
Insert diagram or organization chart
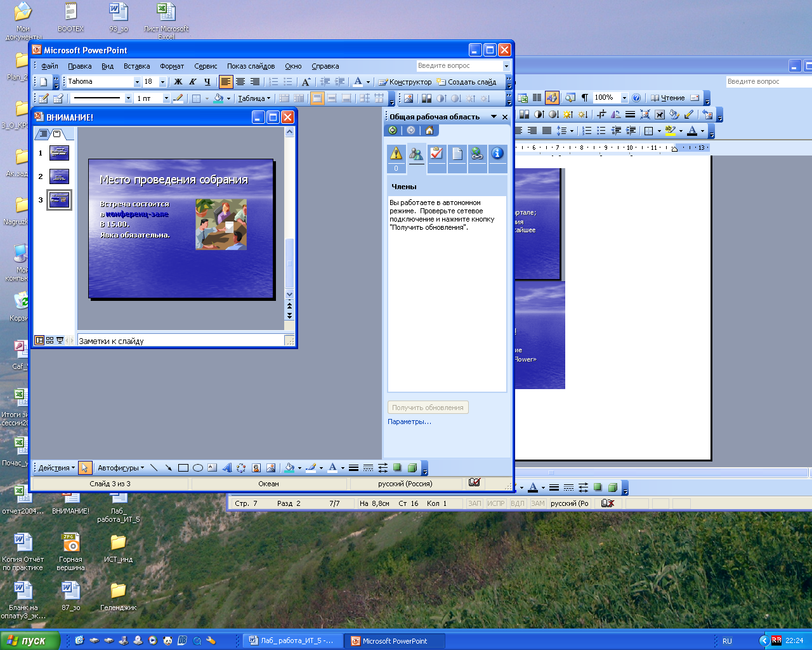click(242, 468)
